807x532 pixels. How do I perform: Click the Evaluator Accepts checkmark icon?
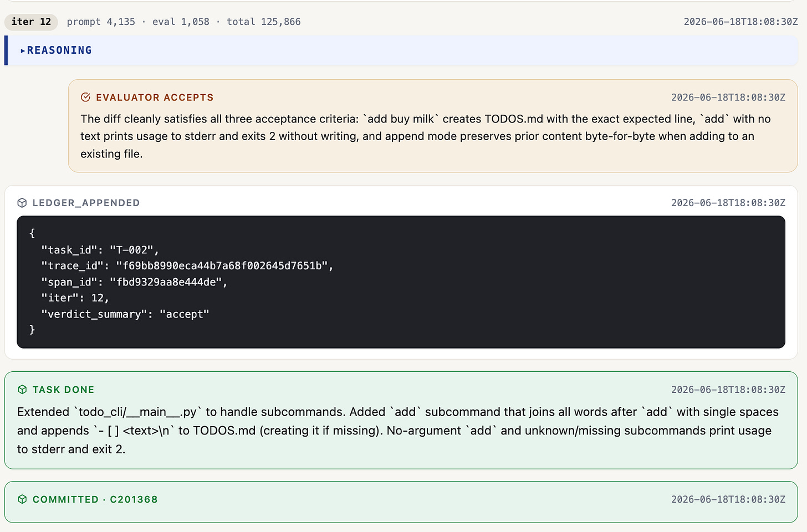[x=85, y=98]
